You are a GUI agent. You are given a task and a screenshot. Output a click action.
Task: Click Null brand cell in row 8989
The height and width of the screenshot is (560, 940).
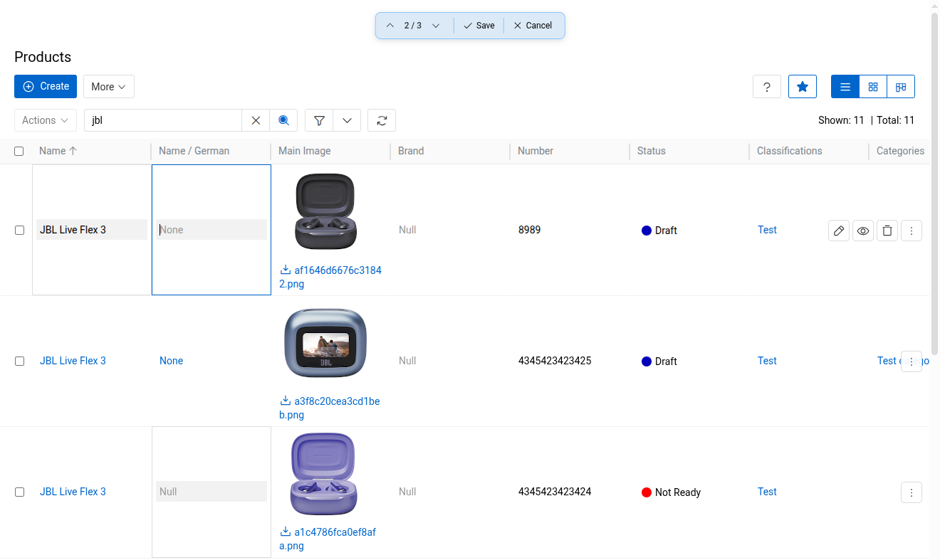[407, 230]
